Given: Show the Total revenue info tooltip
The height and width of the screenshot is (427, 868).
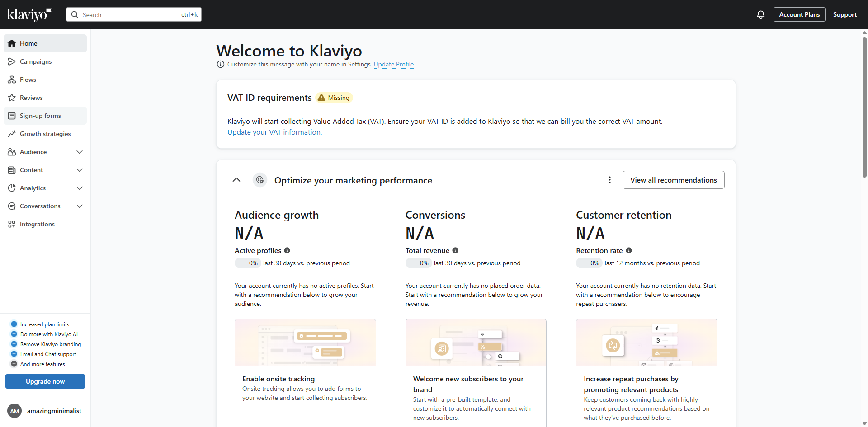Looking at the screenshot, I should click(x=455, y=250).
